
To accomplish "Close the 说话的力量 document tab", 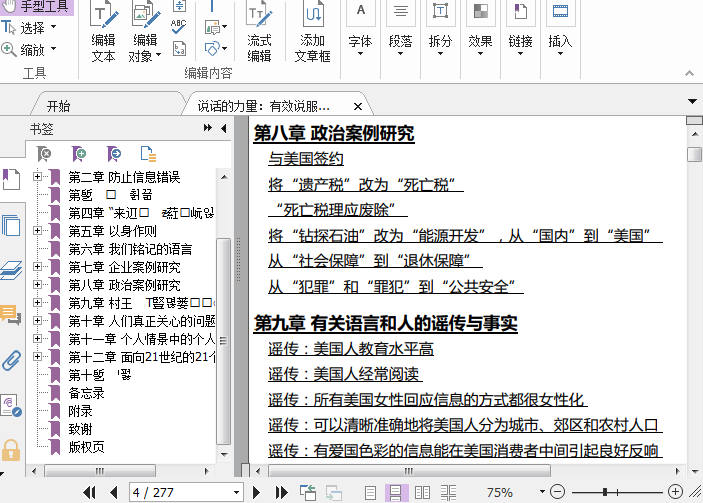I will click(358, 107).
